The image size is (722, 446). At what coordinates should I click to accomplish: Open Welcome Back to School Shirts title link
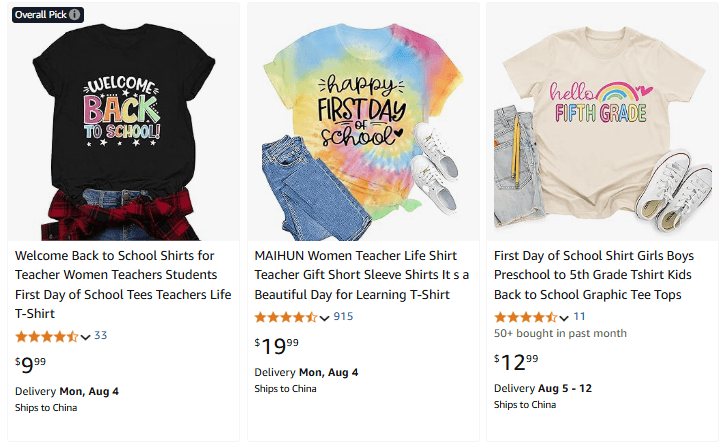click(x=123, y=284)
